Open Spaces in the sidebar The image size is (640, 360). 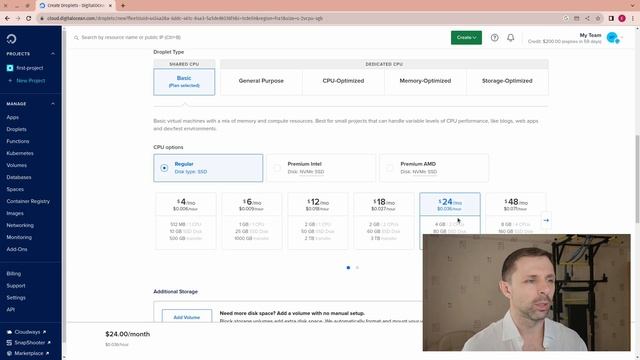(15, 189)
